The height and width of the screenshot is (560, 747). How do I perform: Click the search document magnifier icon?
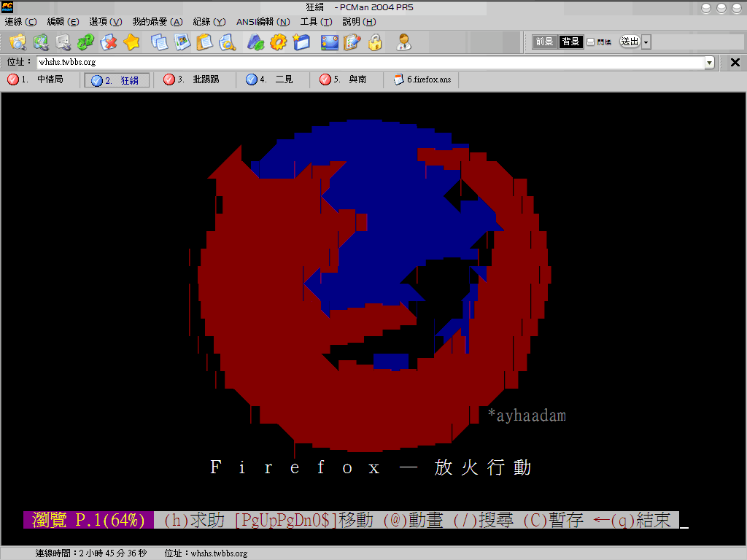point(228,42)
